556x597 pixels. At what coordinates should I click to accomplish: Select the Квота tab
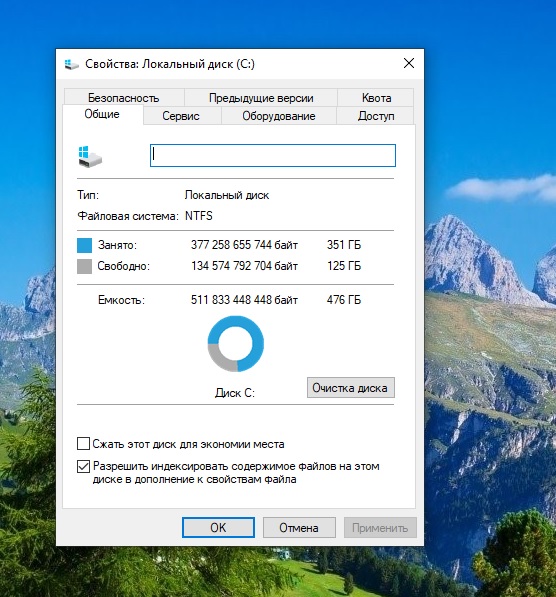tap(376, 98)
